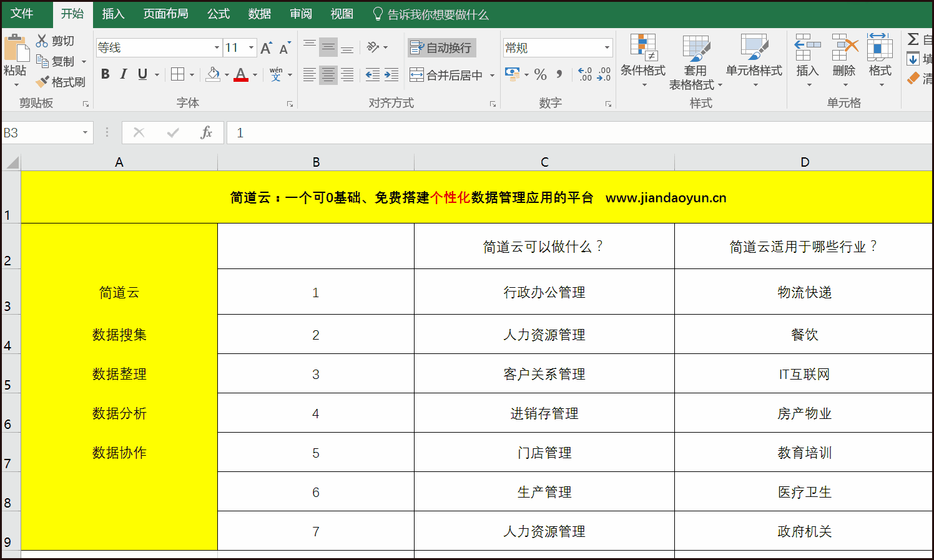Click the Cut (剪切) scissors icon
The image size is (934, 560).
pos(42,41)
